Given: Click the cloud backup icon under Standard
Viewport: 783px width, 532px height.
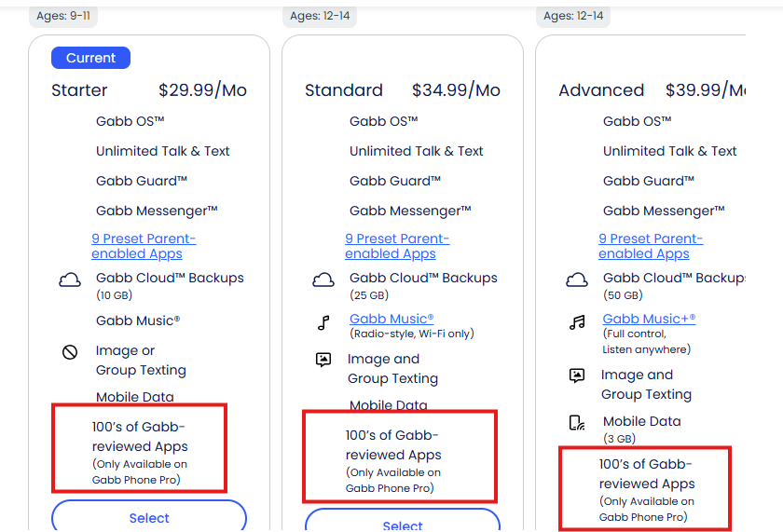Looking at the screenshot, I should point(323,280).
